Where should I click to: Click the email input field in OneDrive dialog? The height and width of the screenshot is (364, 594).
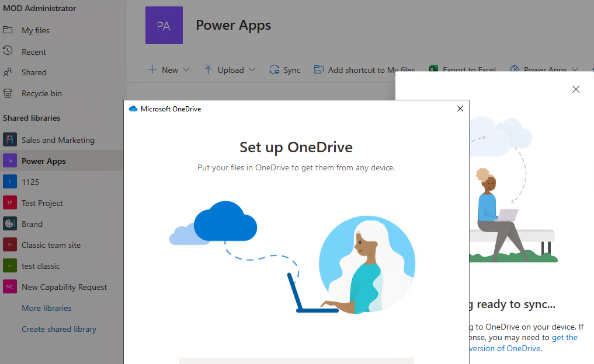(296, 360)
